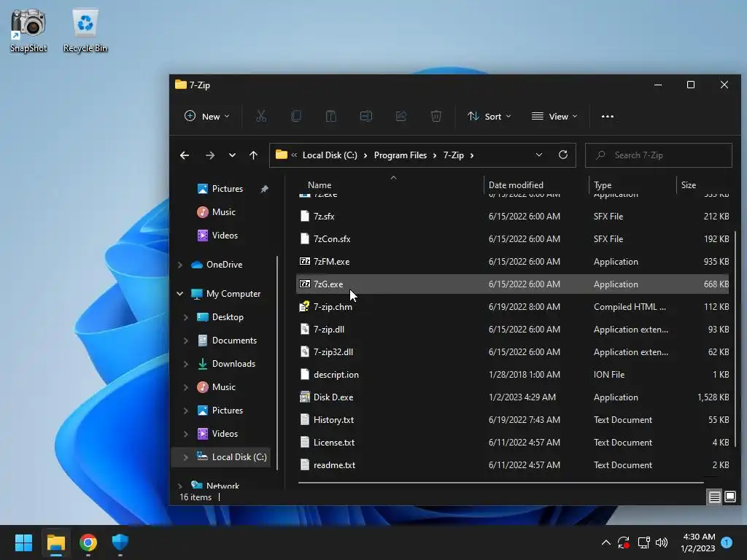Select pinned Pictures in quick access
This screenshot has width=747, height=560.
[x=228, y=189]
